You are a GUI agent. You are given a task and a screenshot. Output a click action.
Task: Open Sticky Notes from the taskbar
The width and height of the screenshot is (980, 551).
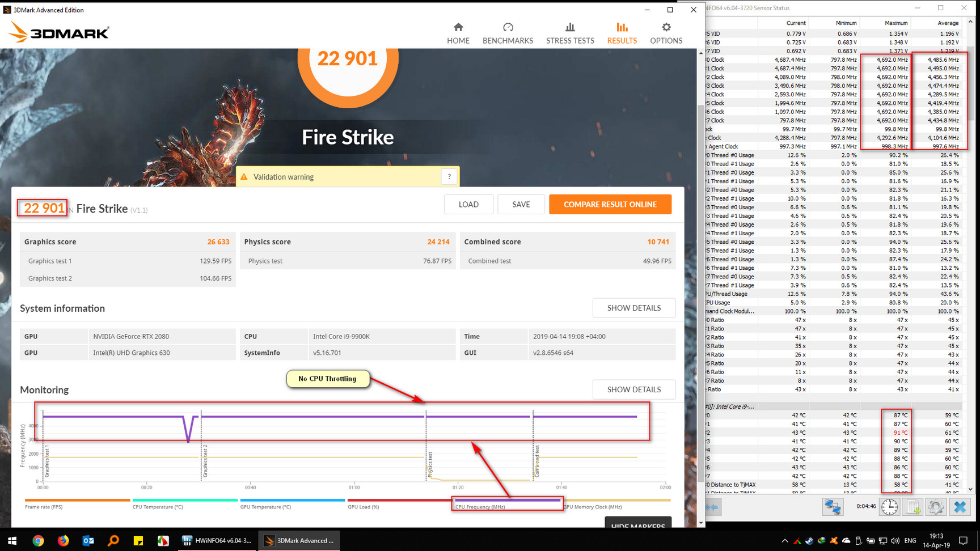coord(138,540)
